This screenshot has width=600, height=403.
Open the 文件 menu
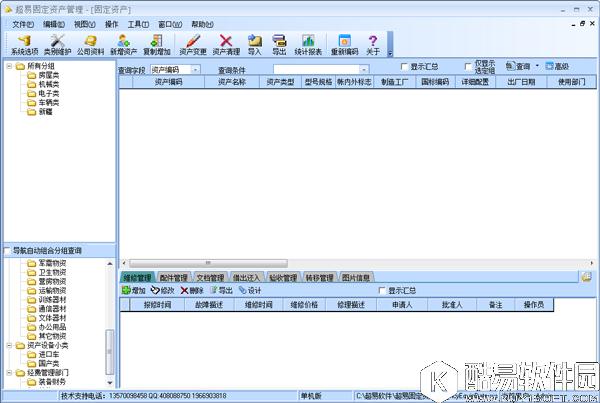point(23,24)
